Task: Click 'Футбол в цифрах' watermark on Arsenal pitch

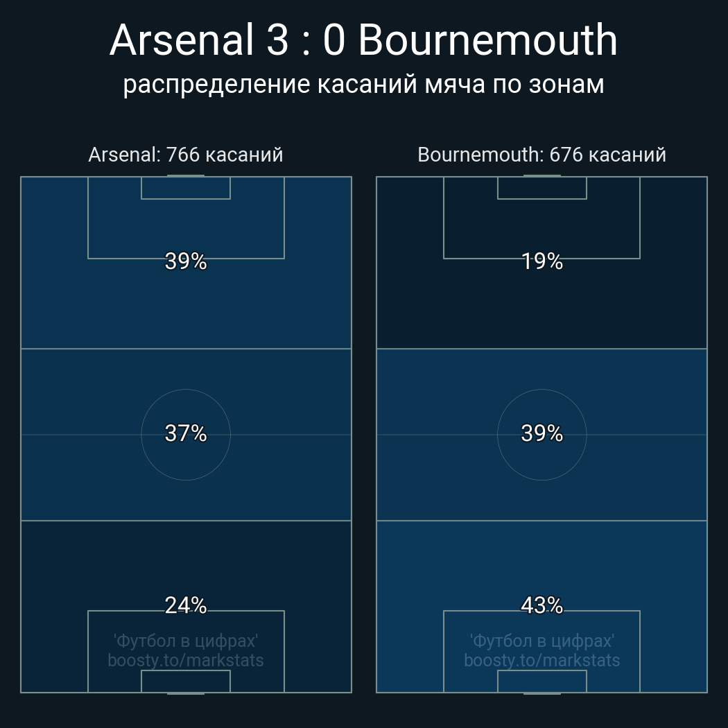Action: (x=185, y=641)
